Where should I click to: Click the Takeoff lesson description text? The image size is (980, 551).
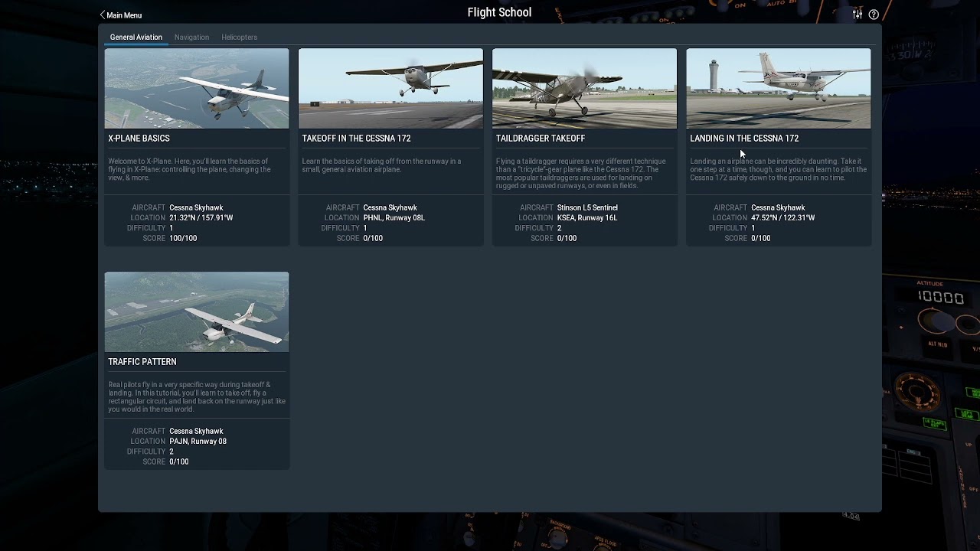[x=381, y=165]
